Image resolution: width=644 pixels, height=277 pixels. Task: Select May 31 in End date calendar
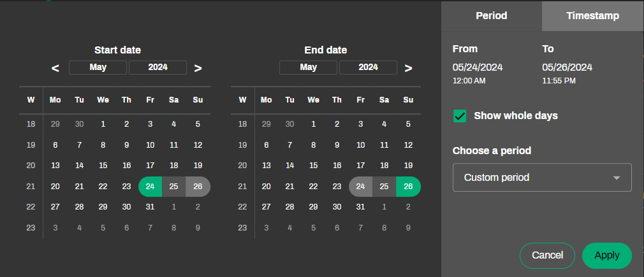click(x=360, y=207)
